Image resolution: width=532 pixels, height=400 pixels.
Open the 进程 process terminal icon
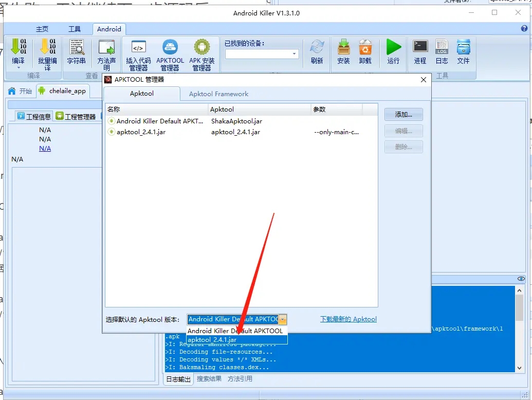420,51
